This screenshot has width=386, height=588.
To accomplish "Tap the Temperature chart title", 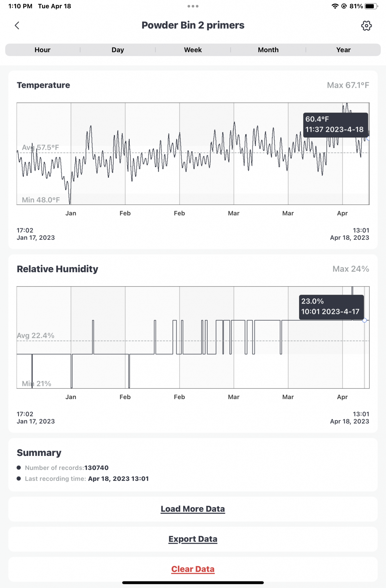I will 43,85.
